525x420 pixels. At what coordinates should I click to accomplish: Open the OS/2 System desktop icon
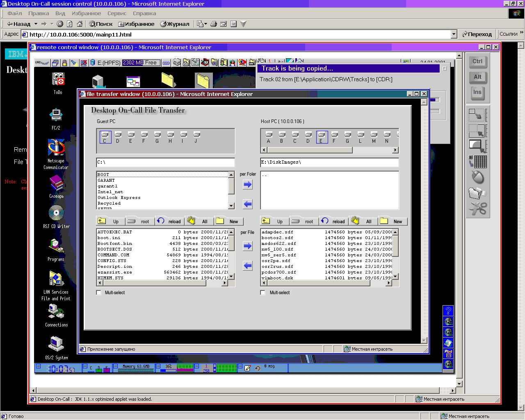click(56, 348)
